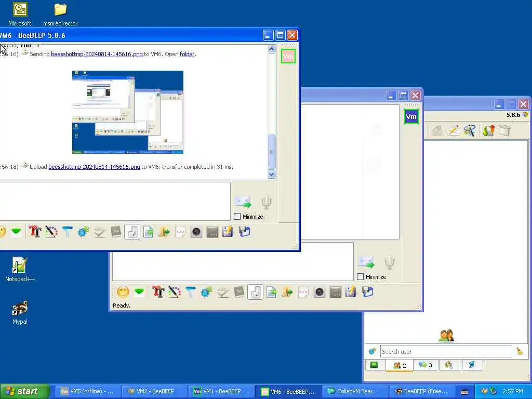Open chat settings gear icon in VM6 window
Image resolution: width=532 pixels, height=399 pixels.
click(83, 232)
